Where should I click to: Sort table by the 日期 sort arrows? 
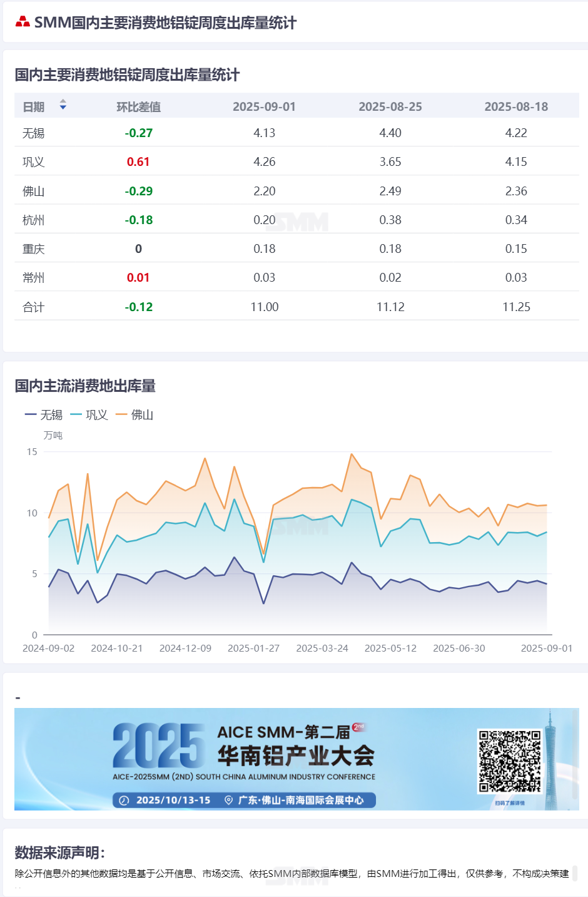pyautogui.click(x=63, y=105)
